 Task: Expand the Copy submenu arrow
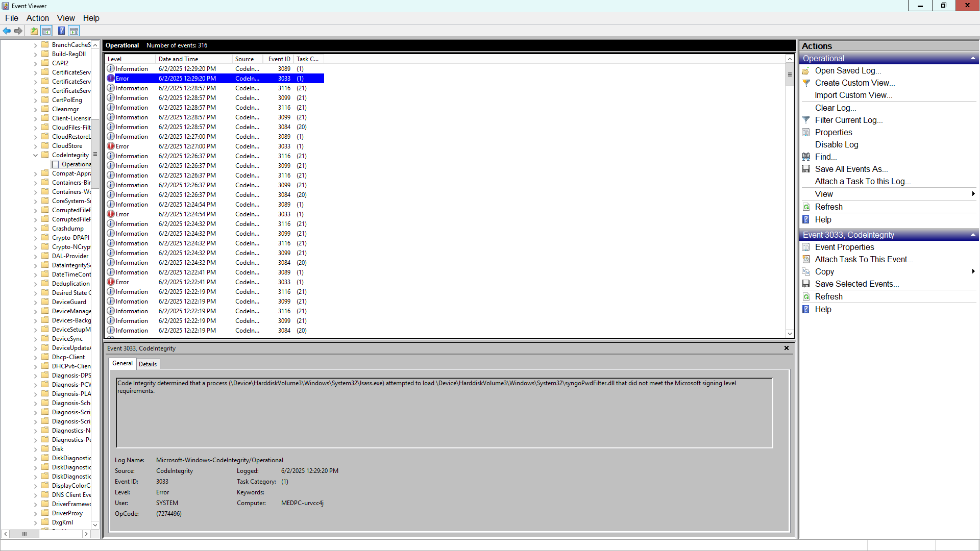973,271
